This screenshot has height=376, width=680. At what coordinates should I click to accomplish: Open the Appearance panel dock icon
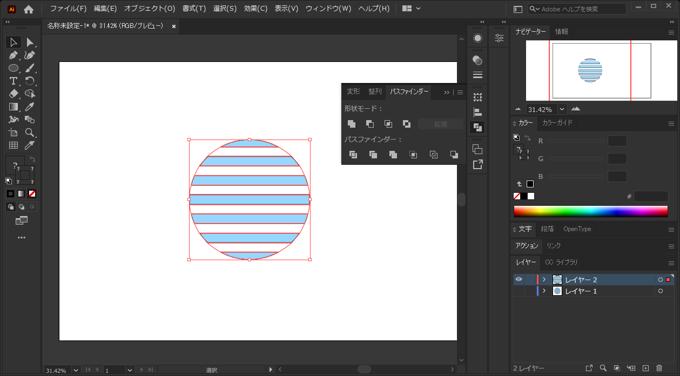(x=477, y=38)
